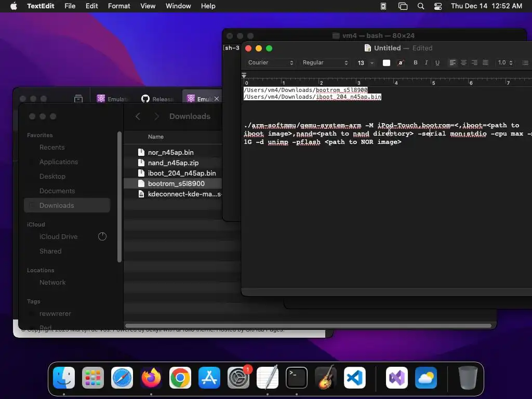Toggle bold formatting in TextEdit

click(x=415, y=63)
